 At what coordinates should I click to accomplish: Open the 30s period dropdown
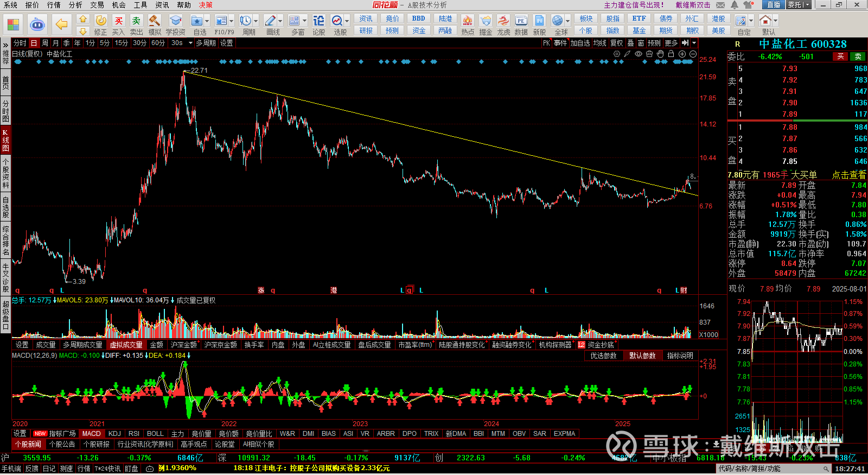[x=190, y=43]
